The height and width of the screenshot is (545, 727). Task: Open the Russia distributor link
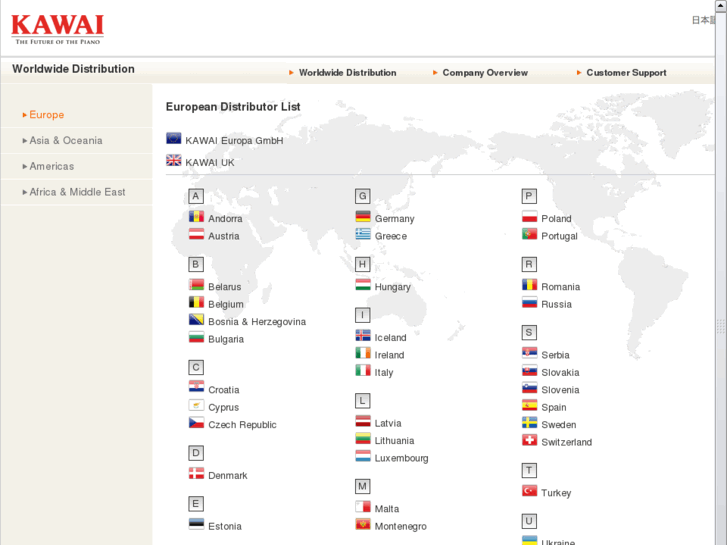556,304
